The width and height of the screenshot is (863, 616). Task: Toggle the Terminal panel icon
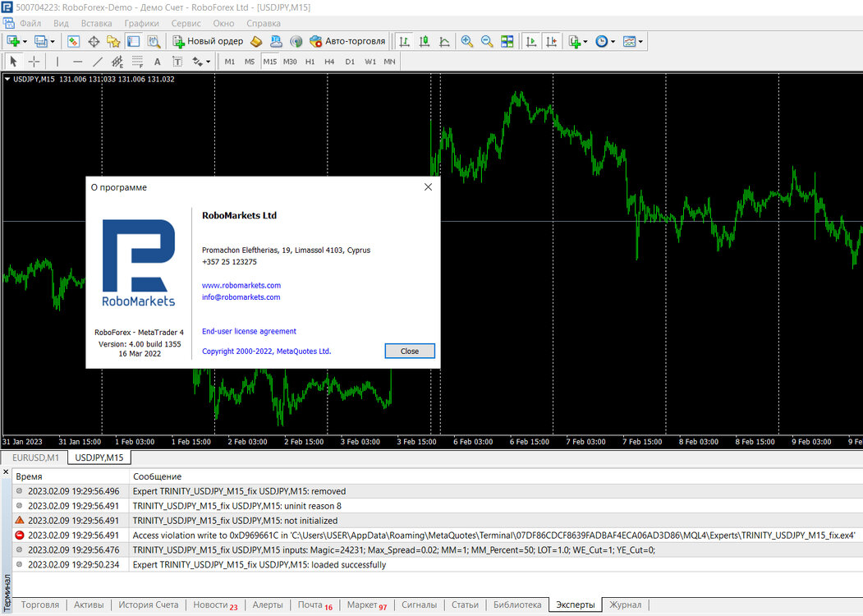(133, 41)
